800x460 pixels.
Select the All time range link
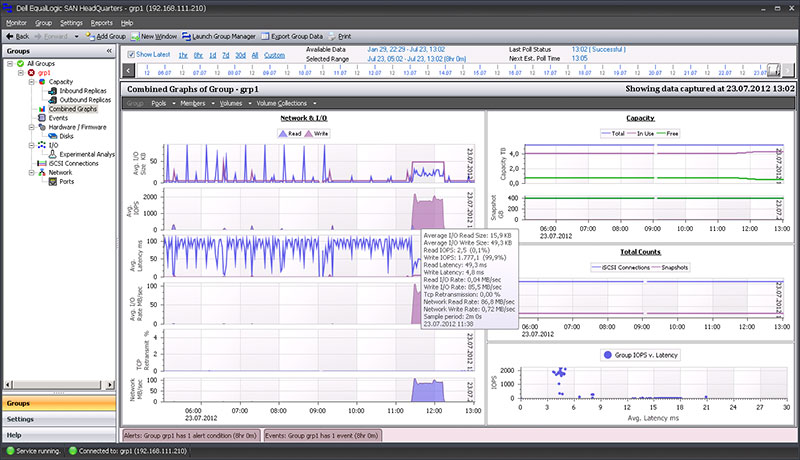pos(255,55)
